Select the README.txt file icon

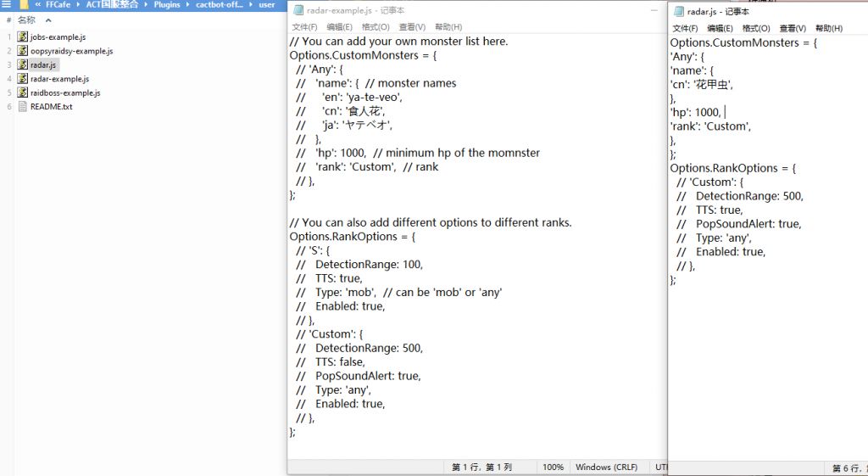pyautogui.click(x=22, y=106)
